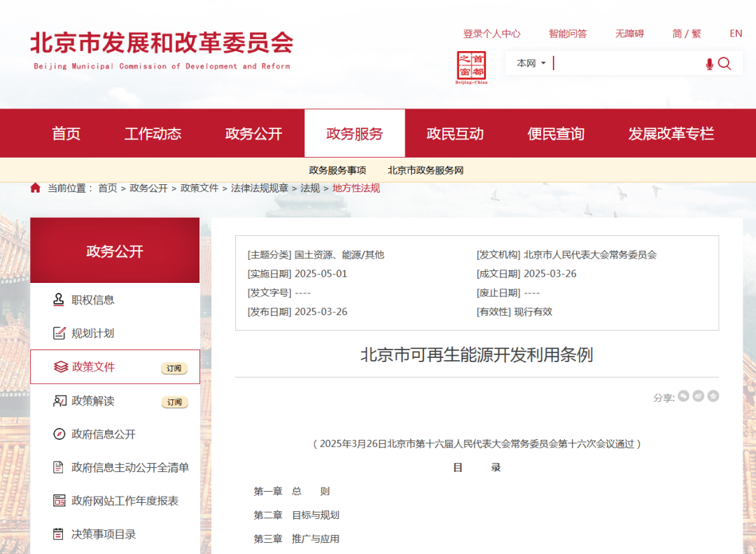Image resolution: width=756 pixels, height=554 pixels.
Task: Click the 北京市政务服务网 submenu link
Action: (426, 170)
